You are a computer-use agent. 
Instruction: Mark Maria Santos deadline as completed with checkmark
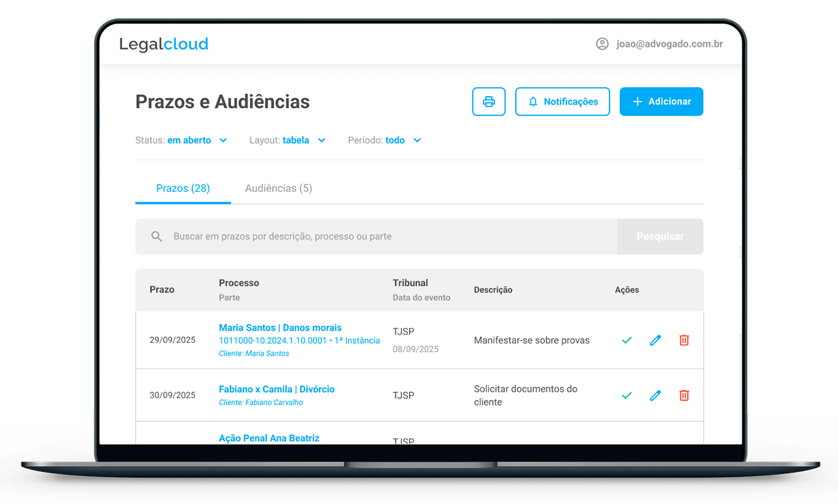[x=627, y=340]
